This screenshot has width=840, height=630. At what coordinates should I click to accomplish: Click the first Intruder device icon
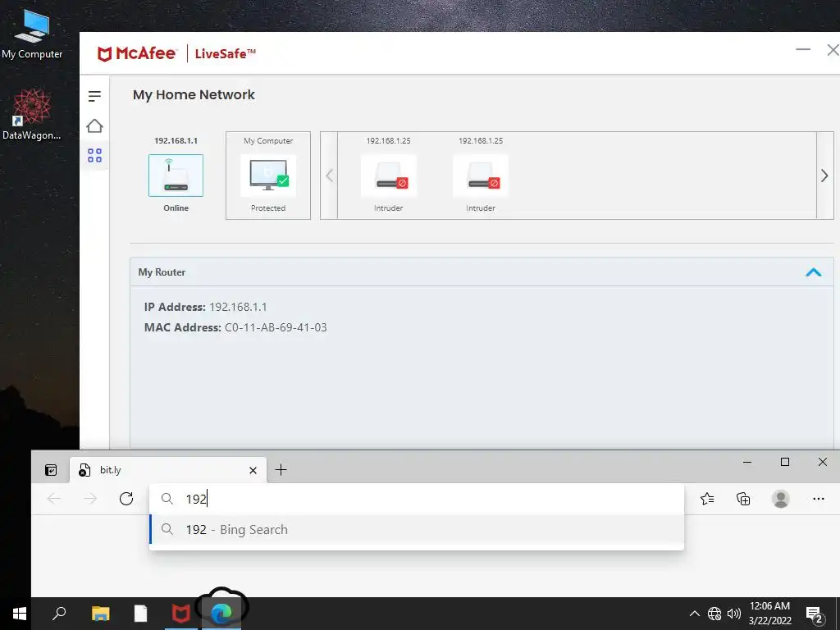click(x=388, y=176)
